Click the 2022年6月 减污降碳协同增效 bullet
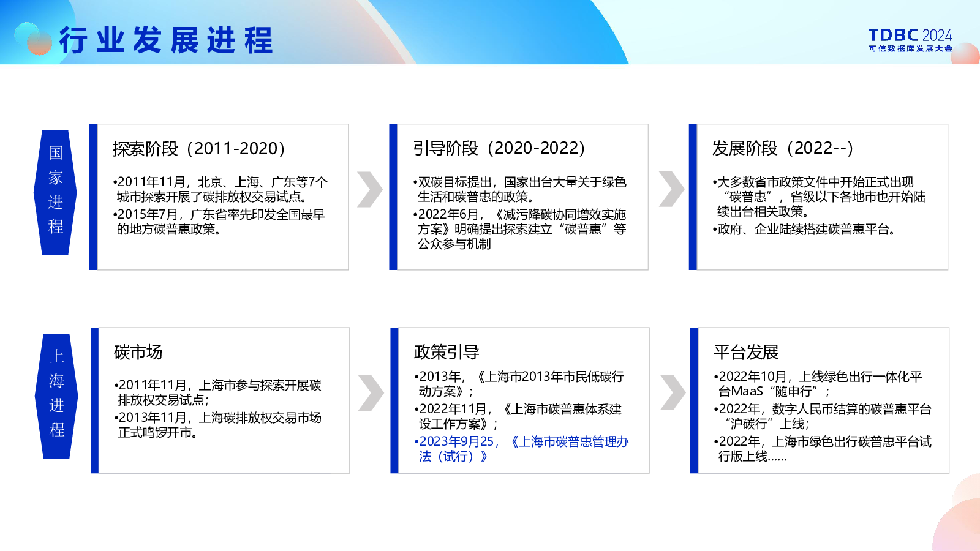Image resolution: width=980 pixels, height=551 pixels. coord(519,229)
